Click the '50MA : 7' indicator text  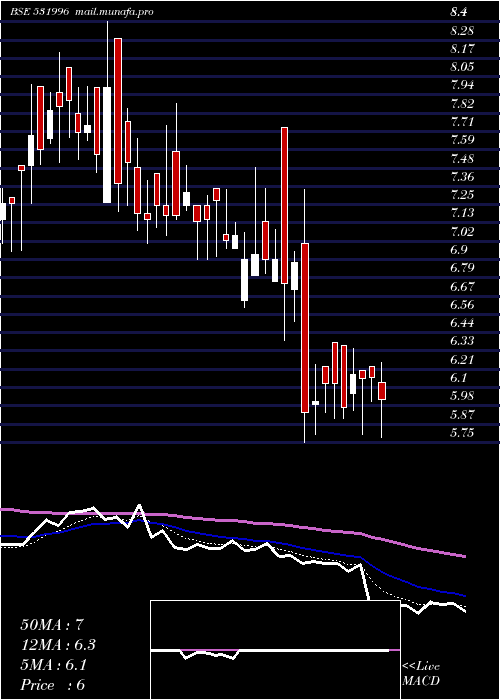(52, 625)
